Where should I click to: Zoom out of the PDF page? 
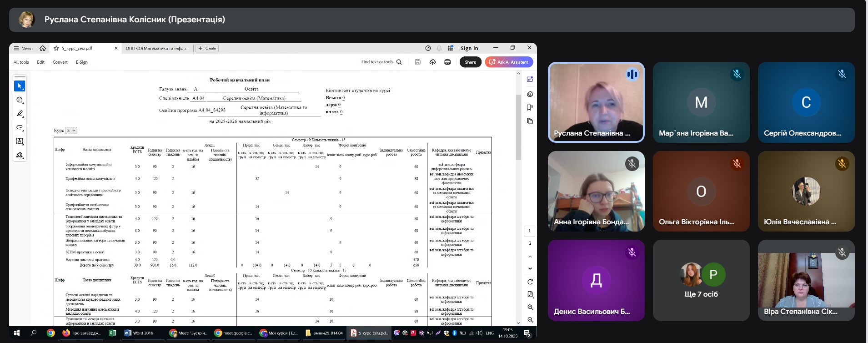pos(530,320)
